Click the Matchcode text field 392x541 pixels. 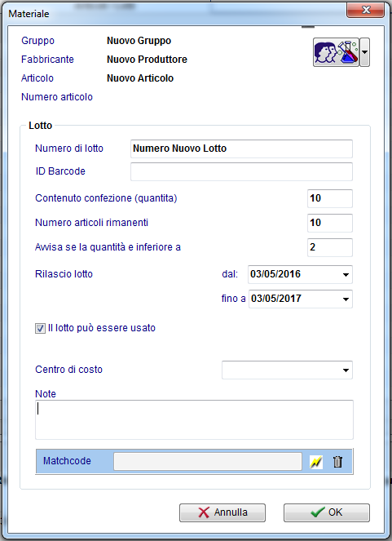click(208, 462)
